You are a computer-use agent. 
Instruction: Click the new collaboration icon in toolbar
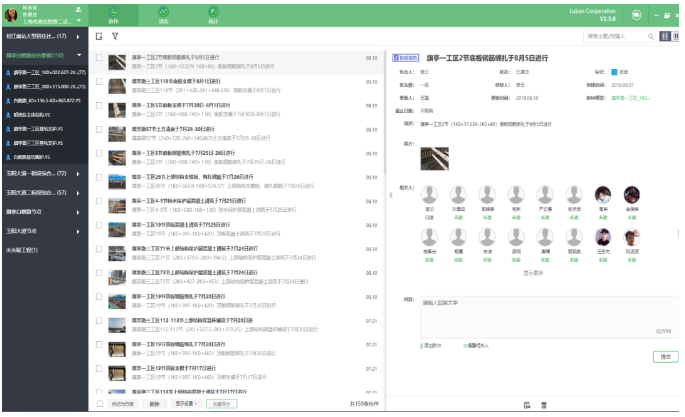pyautogui.click(x=99, y=36)
